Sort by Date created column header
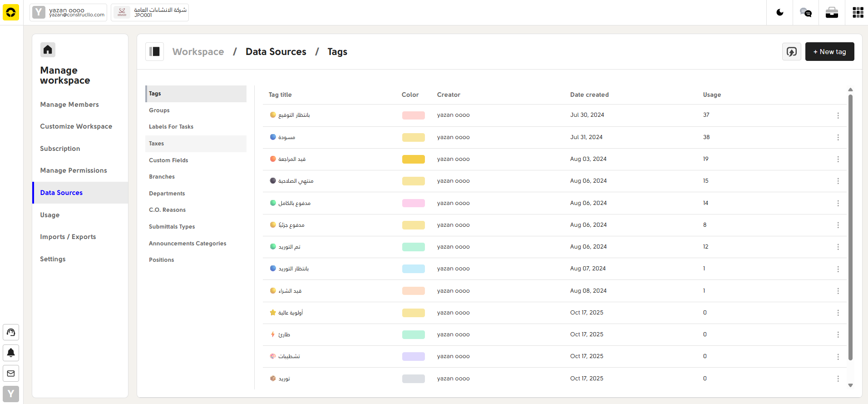 [x=589, y=95]
